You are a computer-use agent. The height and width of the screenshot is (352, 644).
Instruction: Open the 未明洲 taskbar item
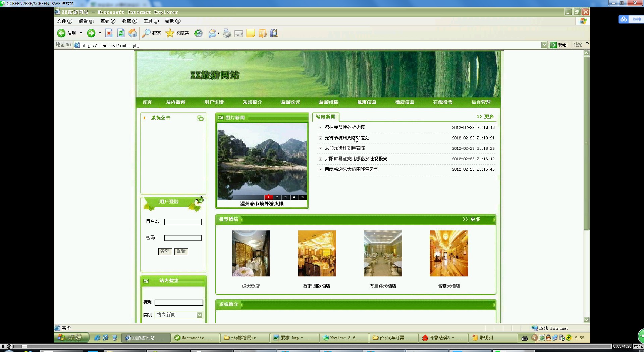coord(493,338)
